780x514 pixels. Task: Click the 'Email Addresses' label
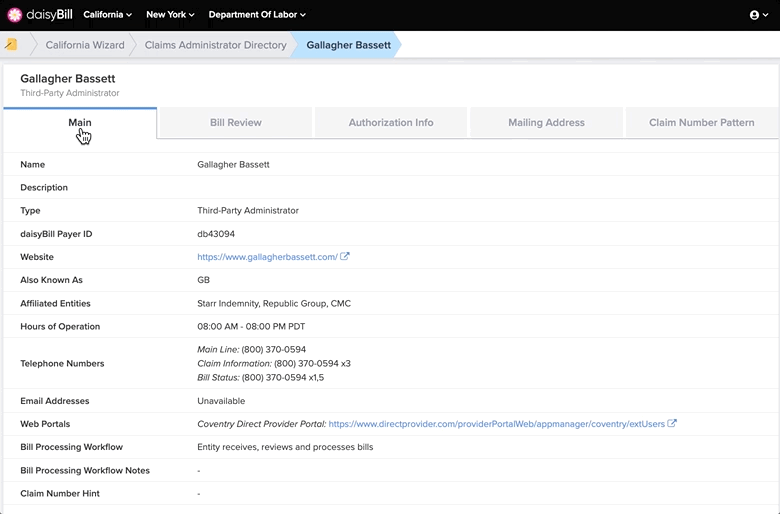pyautogui.click(x=55, y=401)
